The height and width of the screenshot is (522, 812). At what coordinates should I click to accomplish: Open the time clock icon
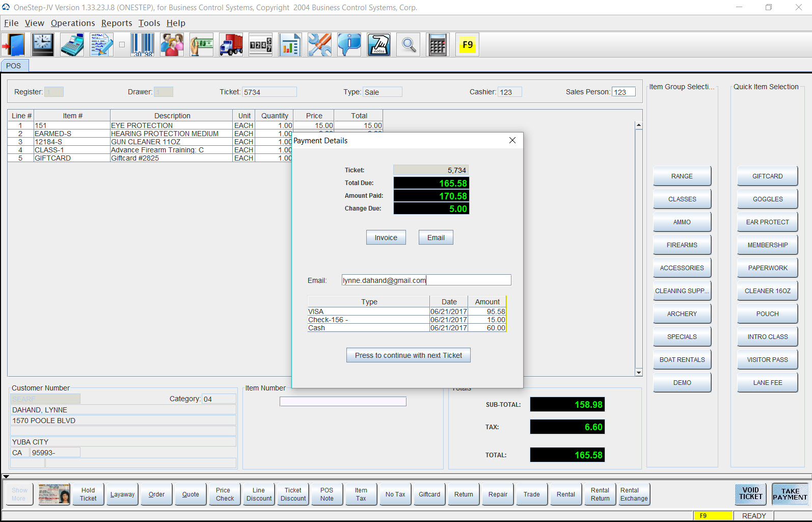pos(42,45)
